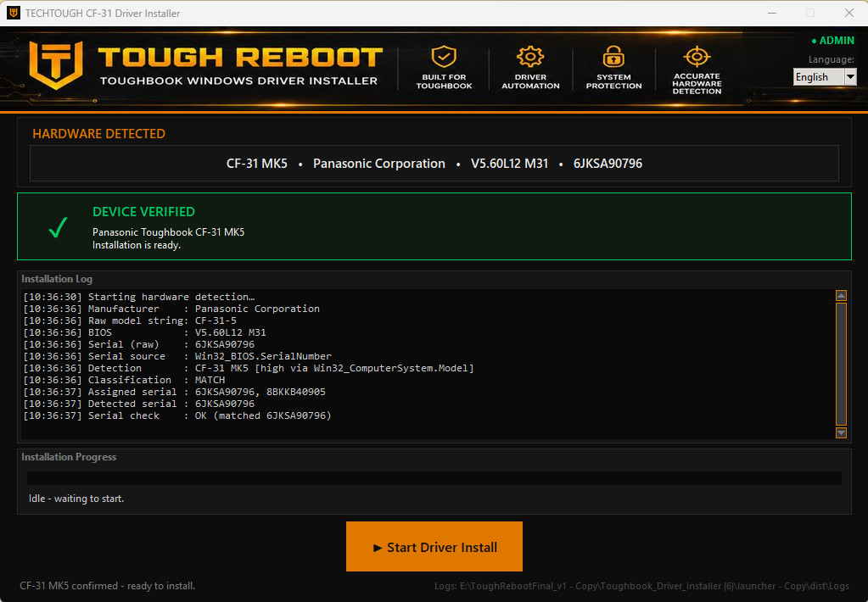Click the Installation Progress bar
Screen dimensions: 868x602
tap(434, 478)
